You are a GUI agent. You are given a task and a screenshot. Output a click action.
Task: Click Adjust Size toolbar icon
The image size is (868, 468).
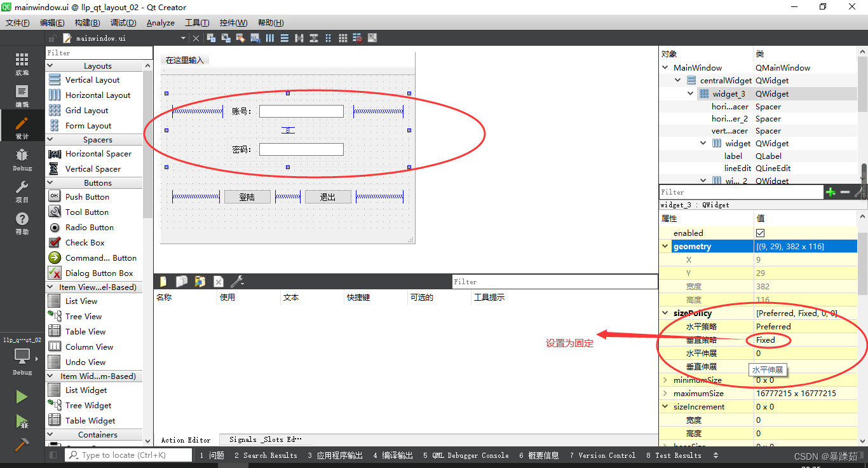tap(372, 38)
